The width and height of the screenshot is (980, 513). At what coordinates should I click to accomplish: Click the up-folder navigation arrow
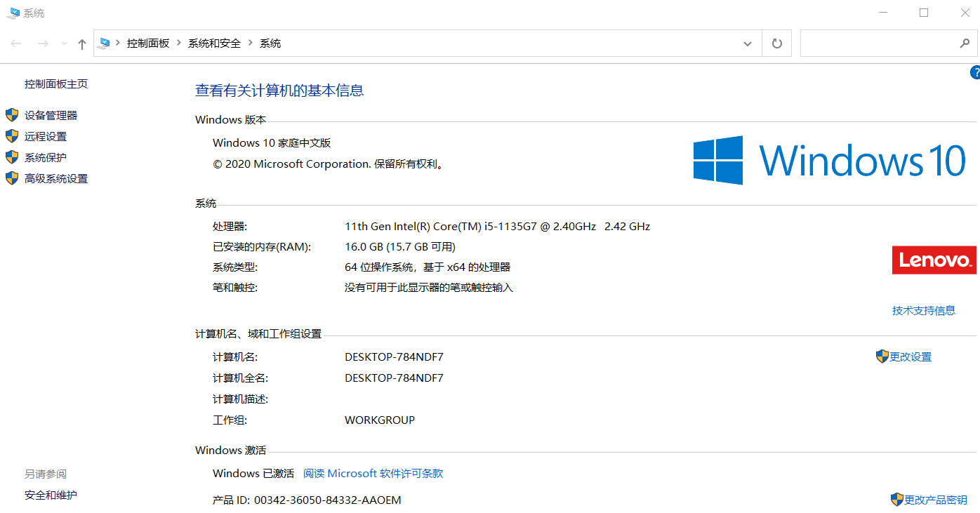pyautogui.click(x=81, y=43)
